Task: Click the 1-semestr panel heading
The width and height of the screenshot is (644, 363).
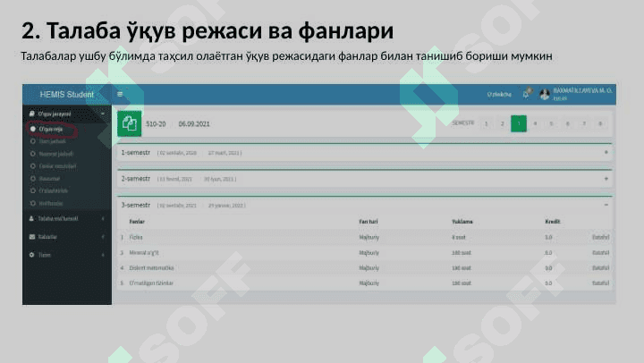Action: [136, 152]
